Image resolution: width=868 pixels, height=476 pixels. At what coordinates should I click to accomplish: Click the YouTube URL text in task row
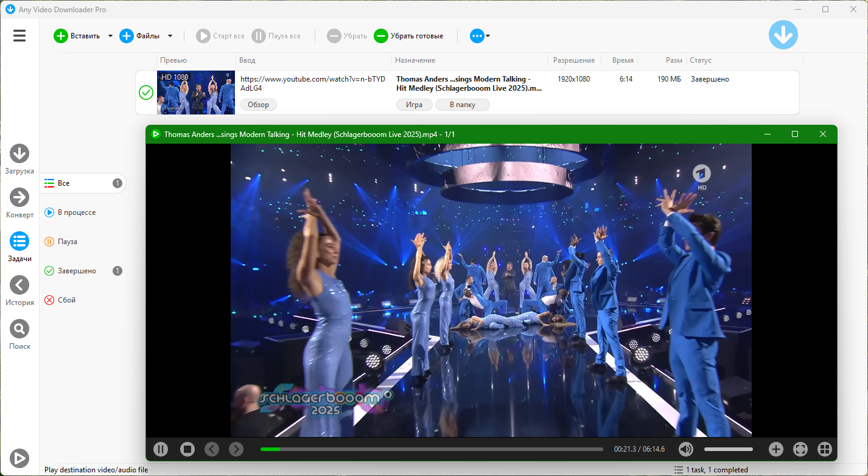(313, 83)
